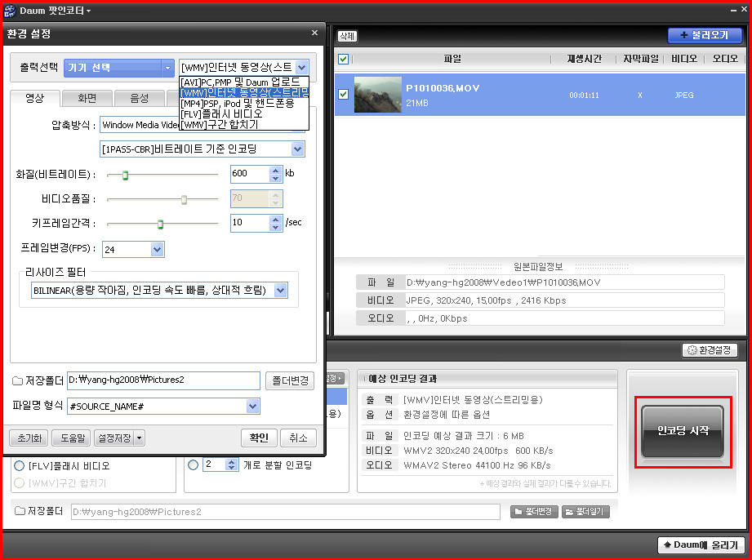This screenshot has width=752, height=560.
Task: Increase bitrate with the up spinner arrow
Action: tap(275, 170)
